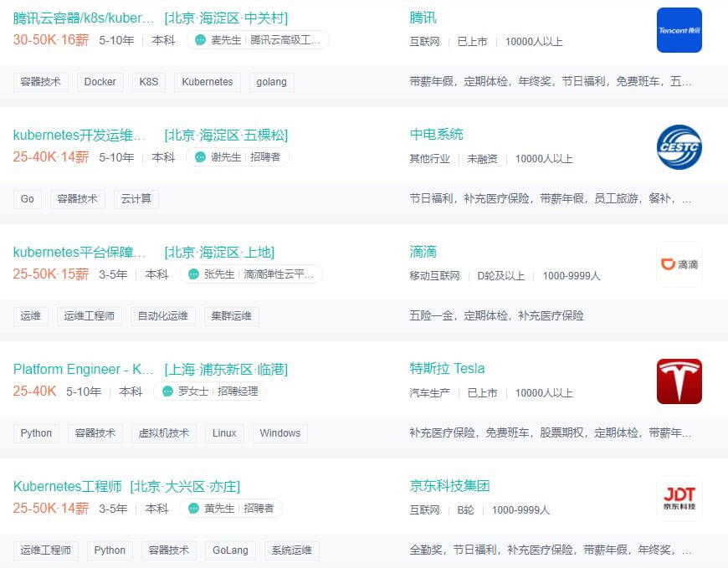Click the GoLang tag in 京东科技 job
728x568 pixels.
[x=230, y=550]
